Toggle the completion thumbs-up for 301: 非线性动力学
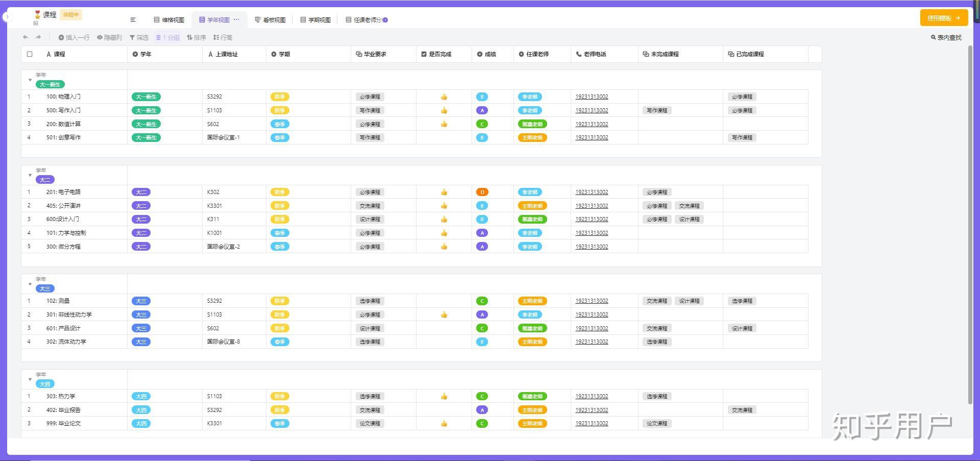 pyautogui.click(x=444, y=314)
